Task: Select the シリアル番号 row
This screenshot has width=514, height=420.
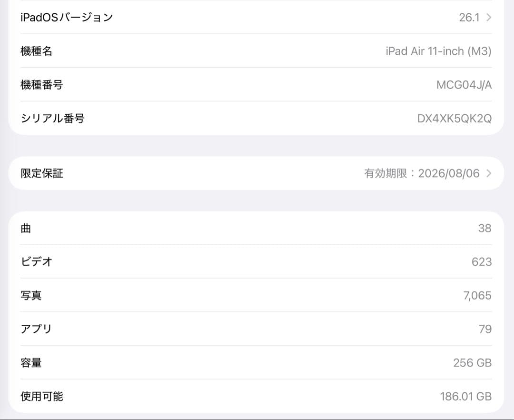Action: pos(257,118)
